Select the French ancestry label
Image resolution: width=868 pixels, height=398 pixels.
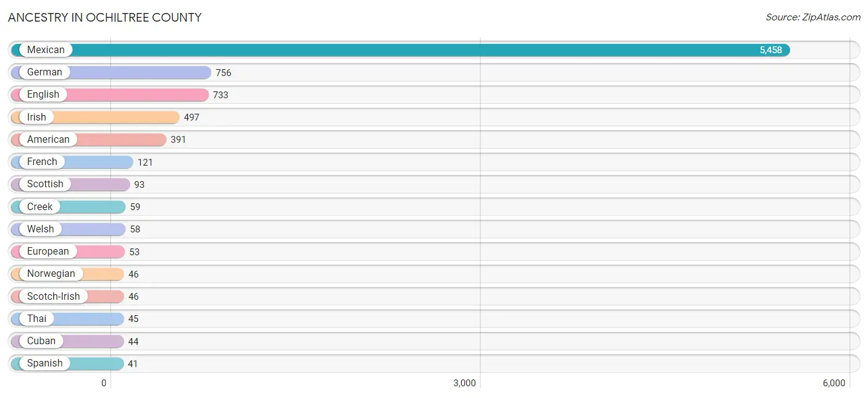coord(42,162)
